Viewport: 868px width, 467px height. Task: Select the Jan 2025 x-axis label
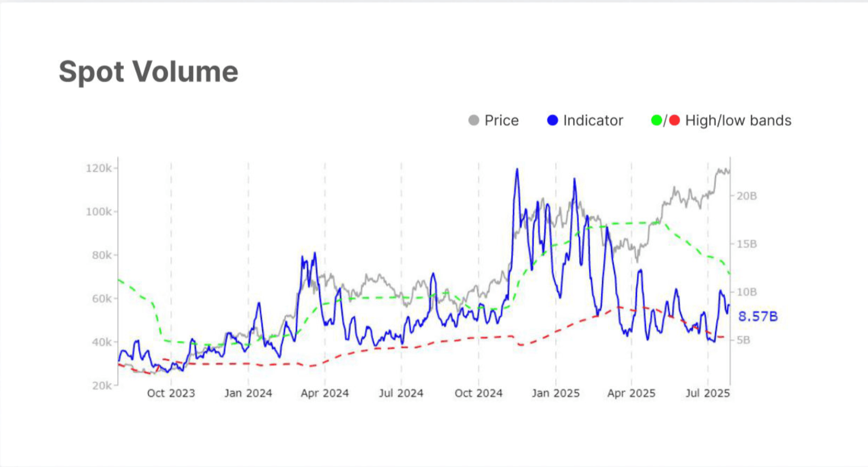(555, 393)
